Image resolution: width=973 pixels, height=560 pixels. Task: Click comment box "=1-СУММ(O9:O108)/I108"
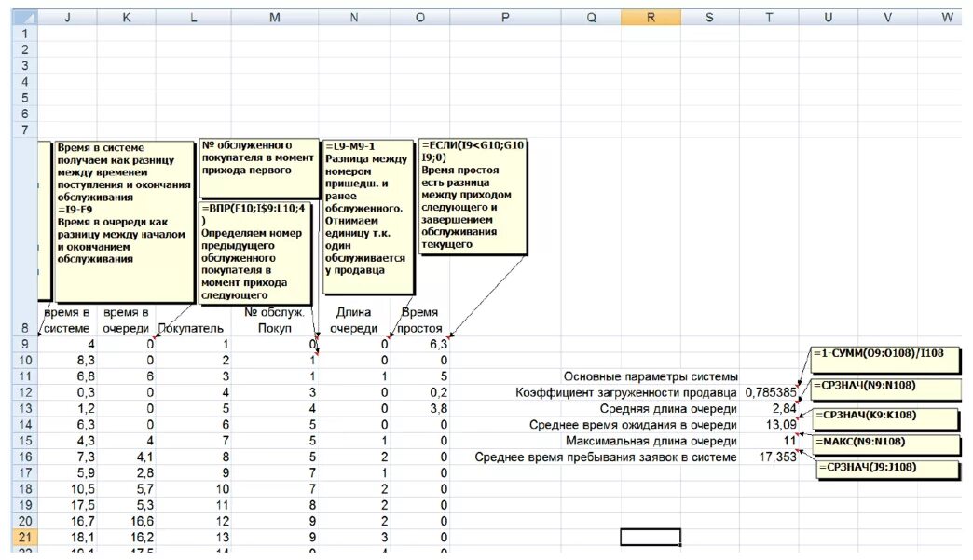click(x=884, y=360)
